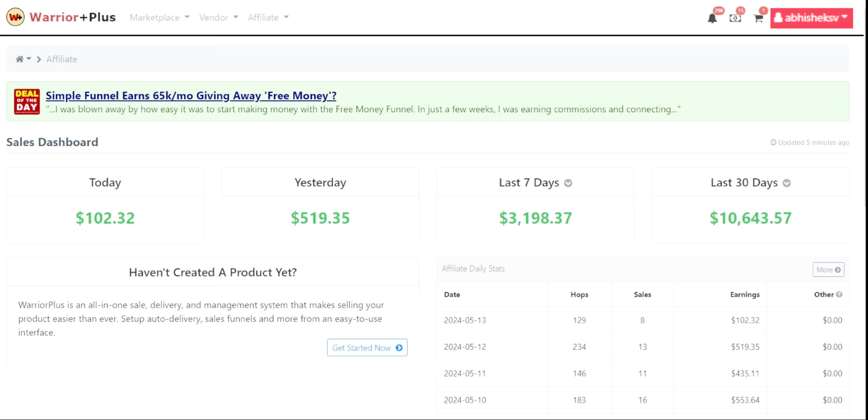Click the $553.64 earnings cell
This screenshot has height=420, width=868.
pyautogui.click(x=745, y=400)
